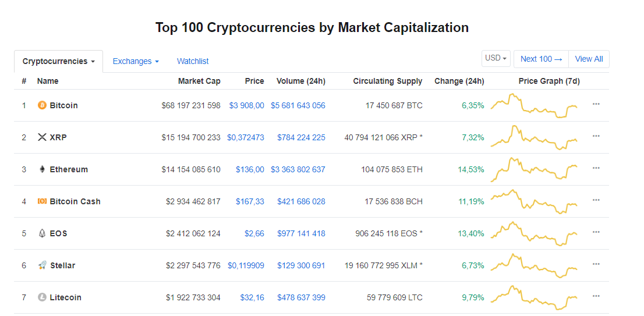Switch to the Watchlist tab
This screenshot has height=316, width=644.
click(x=193, y=61)
